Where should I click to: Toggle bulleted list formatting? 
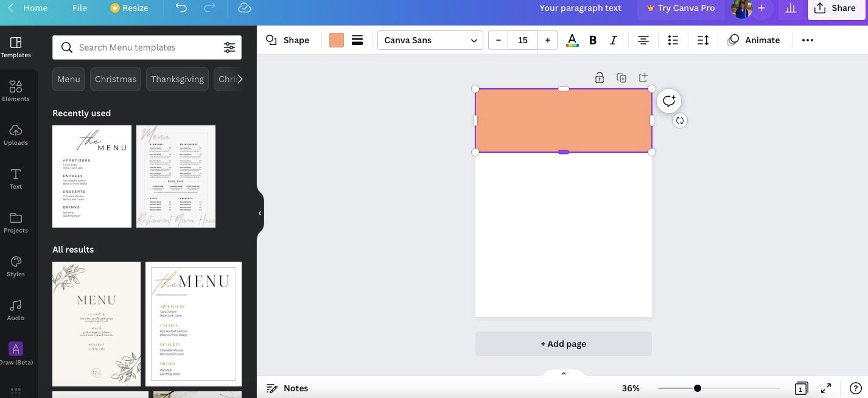point(673,40)
